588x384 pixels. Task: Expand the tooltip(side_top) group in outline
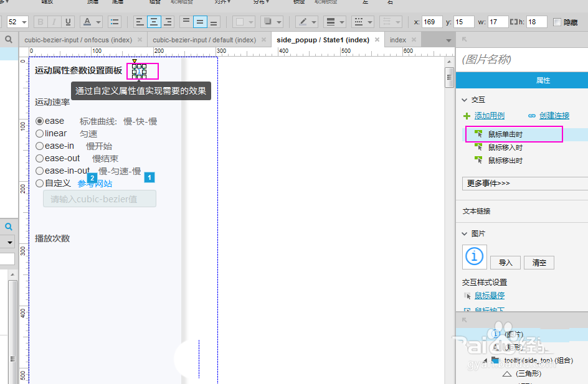click(x=485, y=360)
